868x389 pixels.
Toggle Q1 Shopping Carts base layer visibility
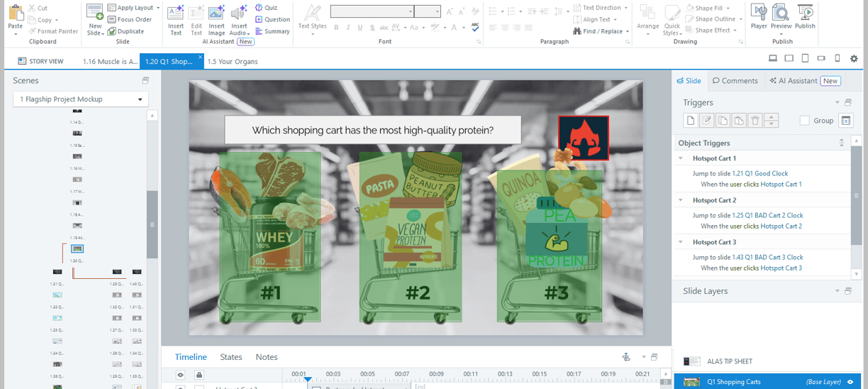pyautogui.click(x=850, y=382)
